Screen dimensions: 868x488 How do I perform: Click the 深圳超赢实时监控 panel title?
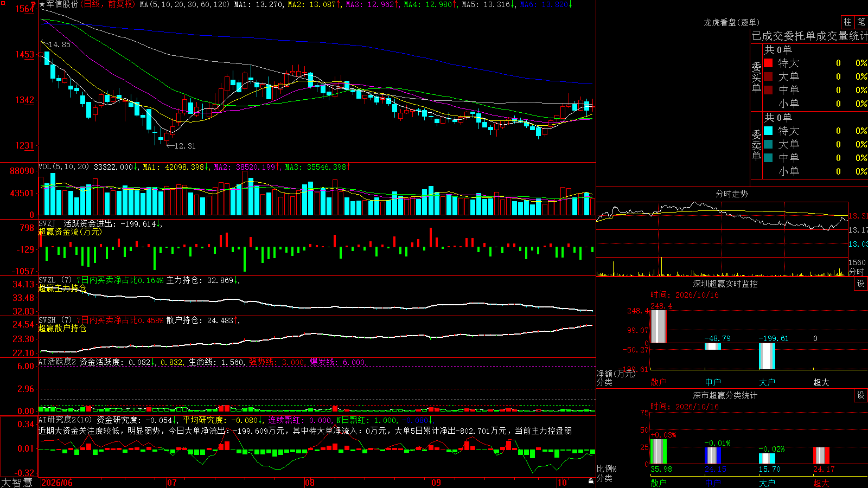tap(725, 284)
